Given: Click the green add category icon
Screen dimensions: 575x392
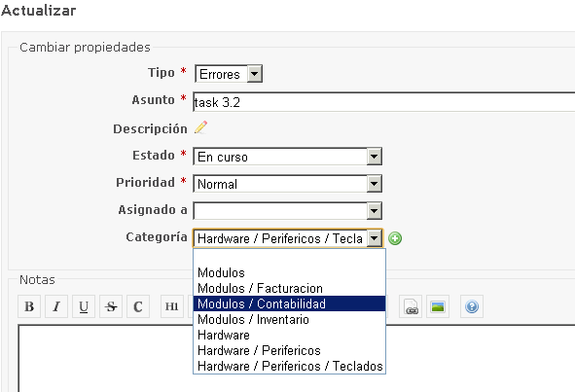Looking at the screenshot, I should click(395, 238).
